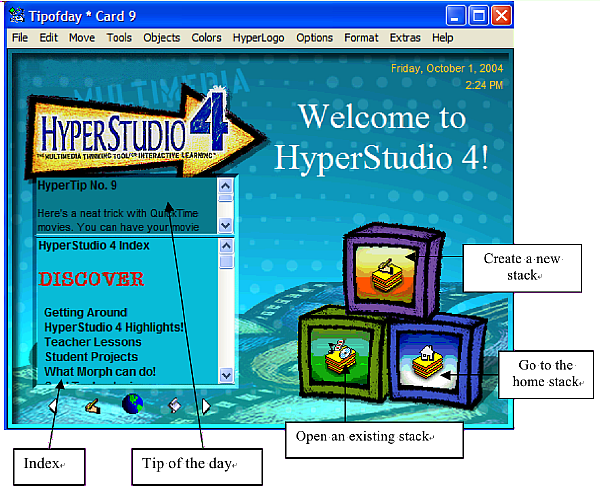Minimize the Tipofday window

(x=455, y=16)
